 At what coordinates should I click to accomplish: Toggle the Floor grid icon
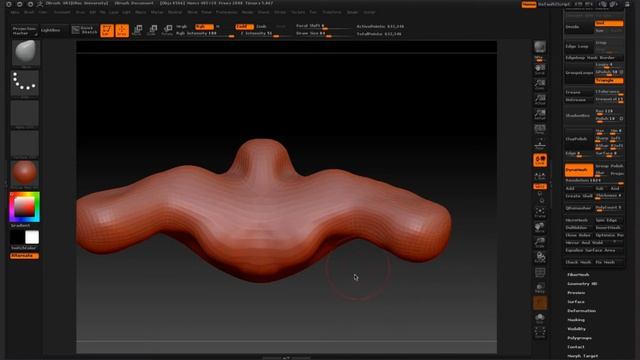[540, 144]
